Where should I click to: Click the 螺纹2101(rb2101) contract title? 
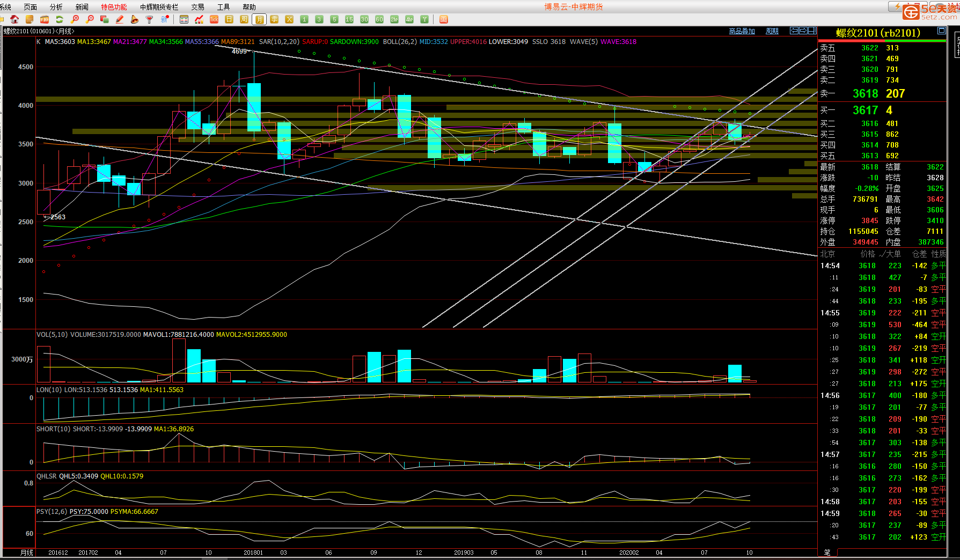[x=878, y=33]
